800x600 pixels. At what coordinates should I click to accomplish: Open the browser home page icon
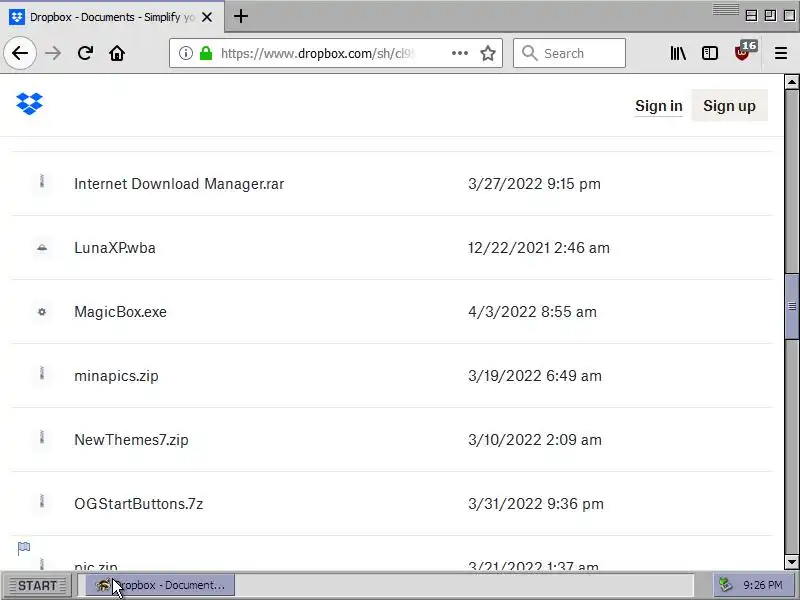coord(117,53)
